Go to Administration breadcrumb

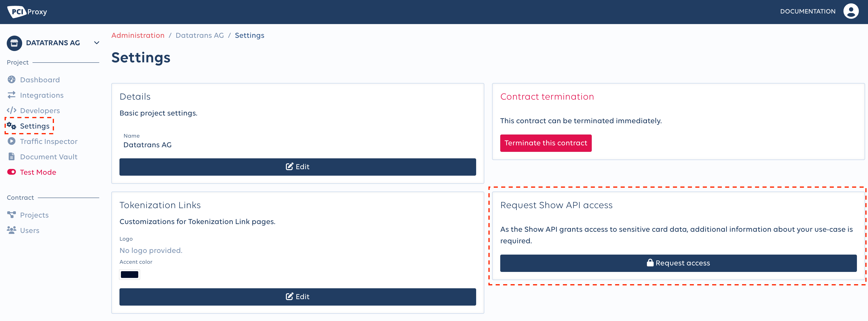click(x=138, y=35)
